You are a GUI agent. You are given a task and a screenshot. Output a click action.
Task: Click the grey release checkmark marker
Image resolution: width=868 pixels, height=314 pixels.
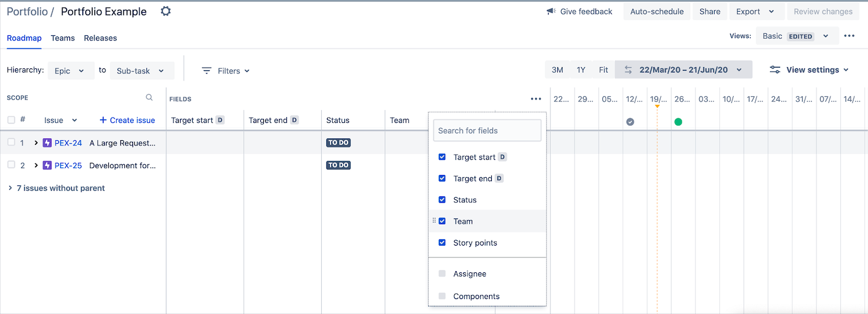click(x=630, y=122)
